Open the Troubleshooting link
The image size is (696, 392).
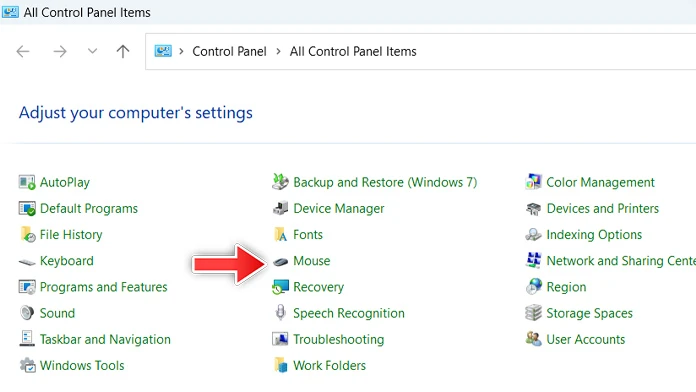pos(339,340)
